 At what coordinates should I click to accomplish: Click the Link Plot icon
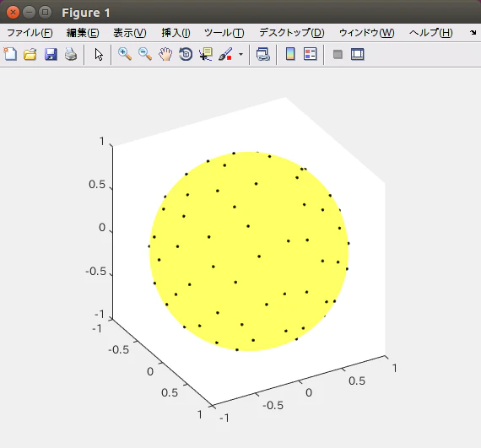point(262,54)
